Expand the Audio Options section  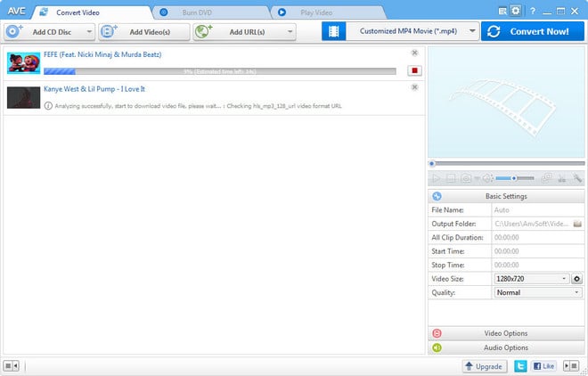tap(506, 347)
